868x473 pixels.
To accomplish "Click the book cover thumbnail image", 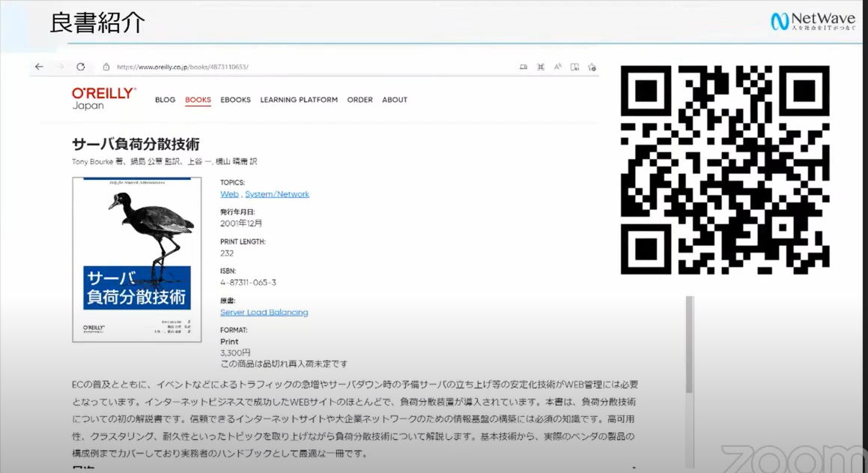I will [137, 260].
